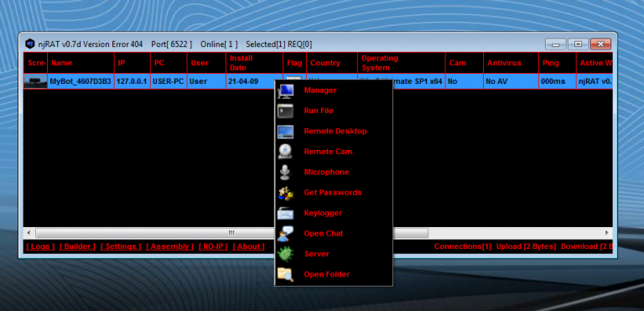Maximize the njRAT window
Image resolution: width=644 pixels, height=311 pixels.
point(578,44)
